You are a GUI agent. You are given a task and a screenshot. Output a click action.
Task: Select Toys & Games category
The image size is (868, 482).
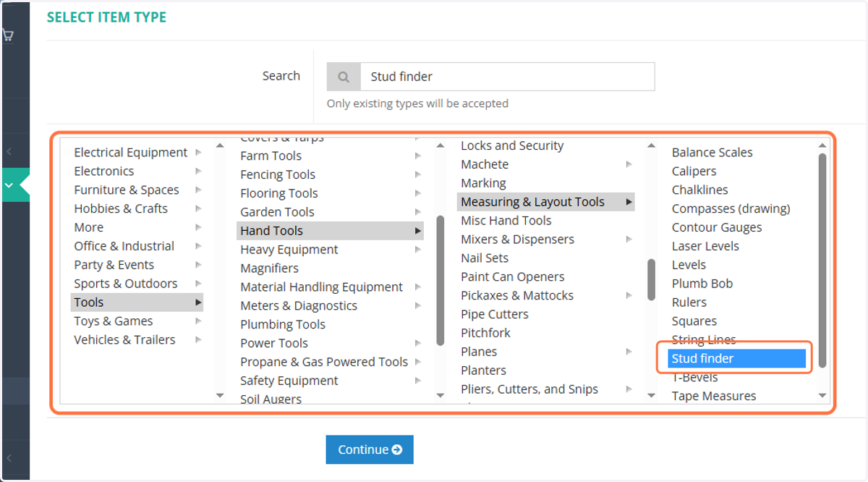click(x=114, y=321)
